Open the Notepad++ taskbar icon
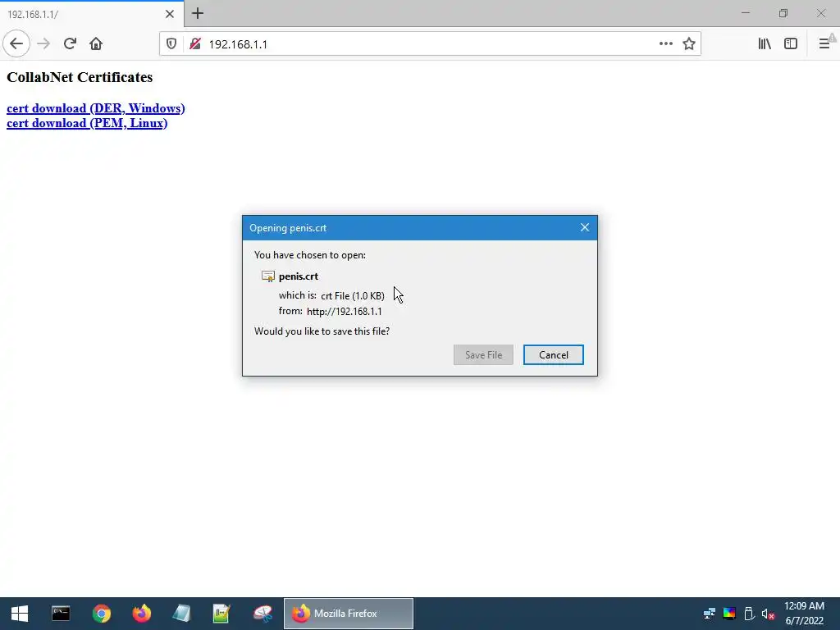Viewport: 840px width, 630px height. [x=221, y=614]
